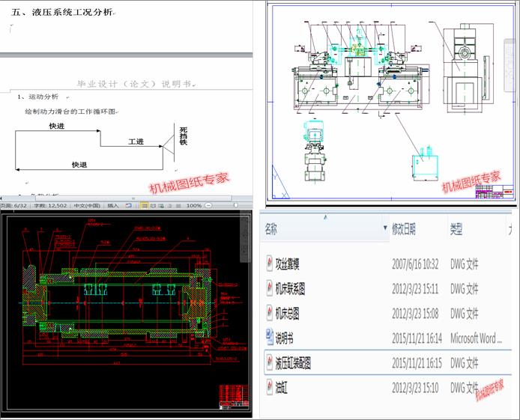Screen dimensions: 520x420
Task: Select the highlighted Print Layout view icon
Action: (145, 205)
